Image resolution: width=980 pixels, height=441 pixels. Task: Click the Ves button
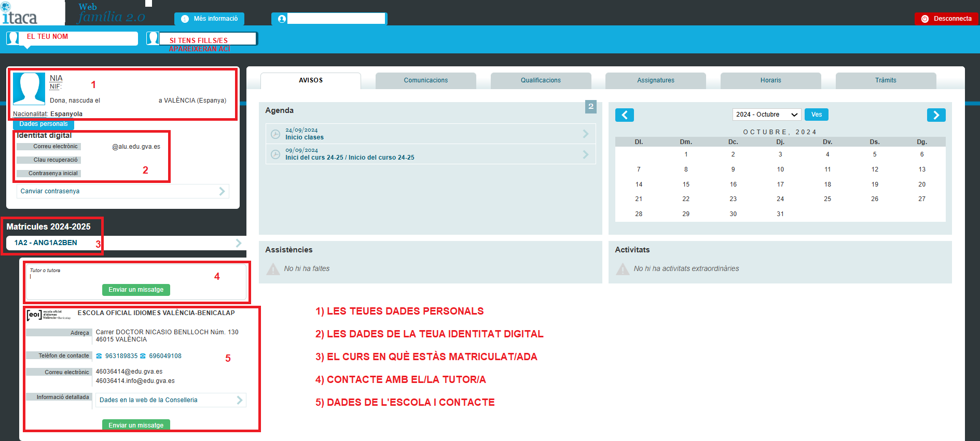click(816, 115)
